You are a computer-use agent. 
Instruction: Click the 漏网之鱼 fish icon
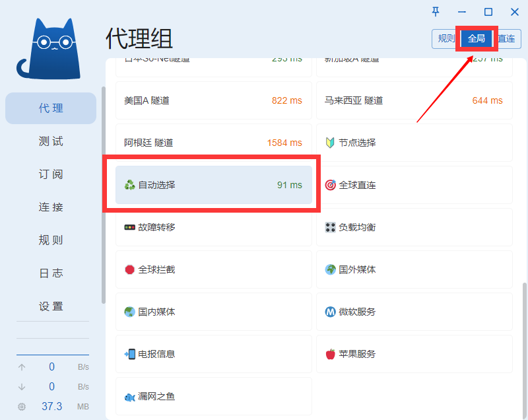coord(130,397)
